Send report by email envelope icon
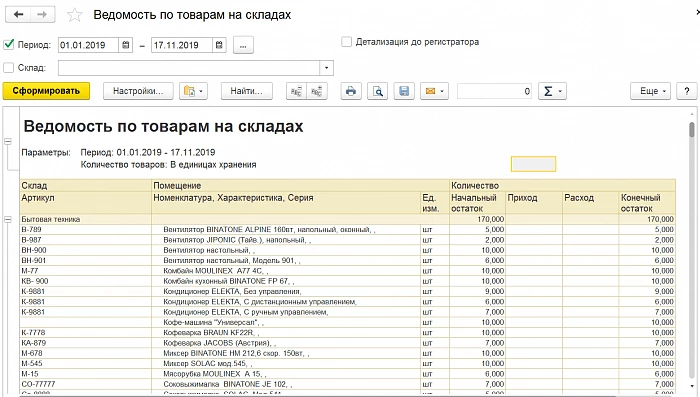700x397 pixels. click(434, 91)
